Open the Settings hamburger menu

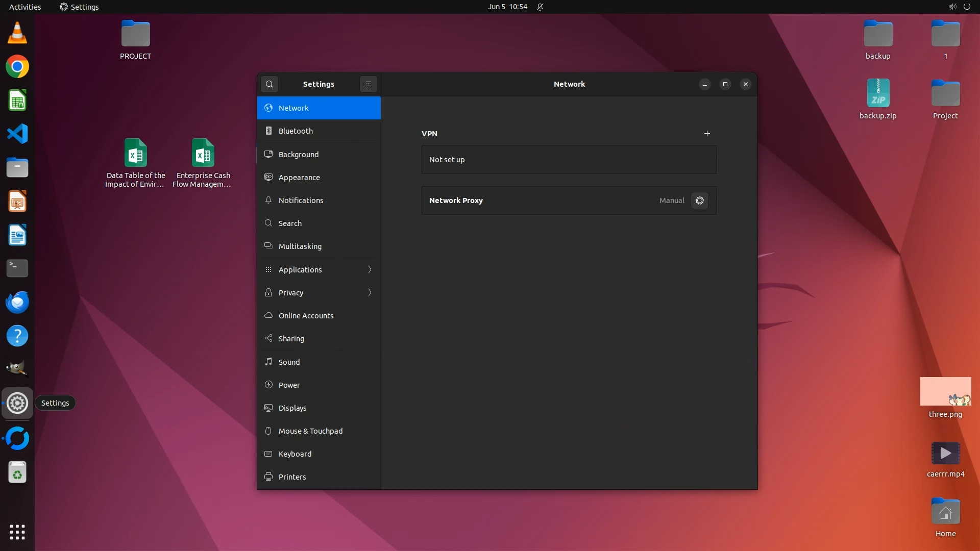368,84
